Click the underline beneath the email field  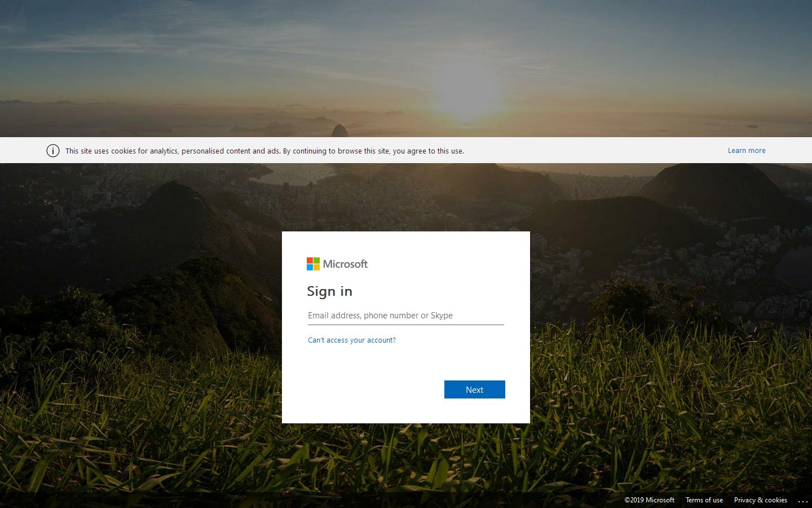405,325
